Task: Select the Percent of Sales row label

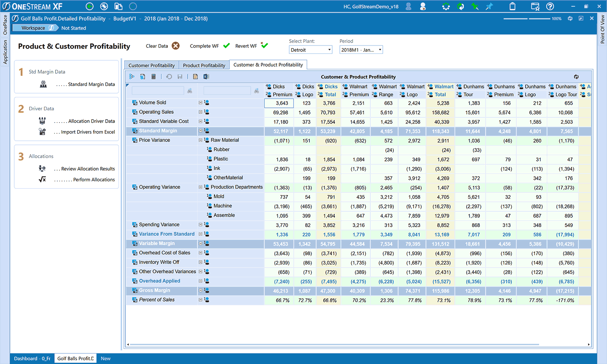Action: pos(156,300)
